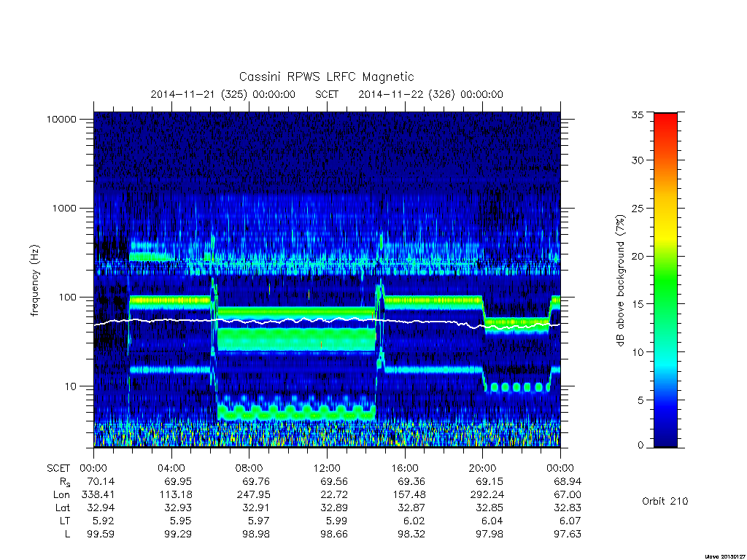The image size is (747, 560).
Task: Click the Lon value 247.95
Action: click(x=253, y=495)
